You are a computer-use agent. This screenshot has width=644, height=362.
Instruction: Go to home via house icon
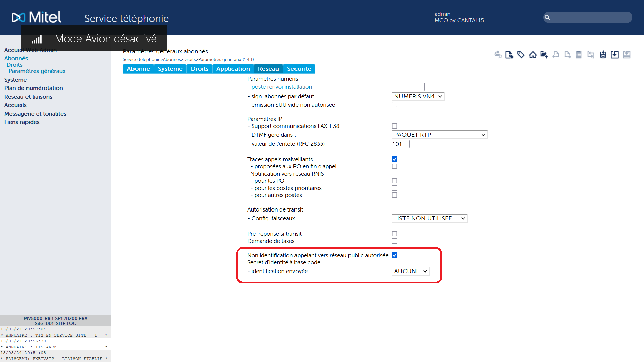point(533,54)
